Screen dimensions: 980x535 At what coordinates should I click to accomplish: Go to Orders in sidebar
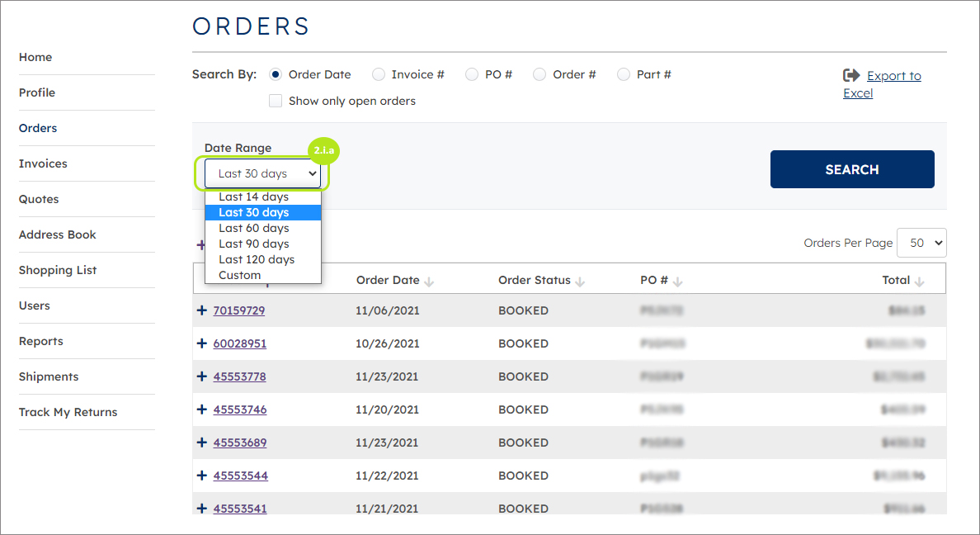[x=37, y=128]
